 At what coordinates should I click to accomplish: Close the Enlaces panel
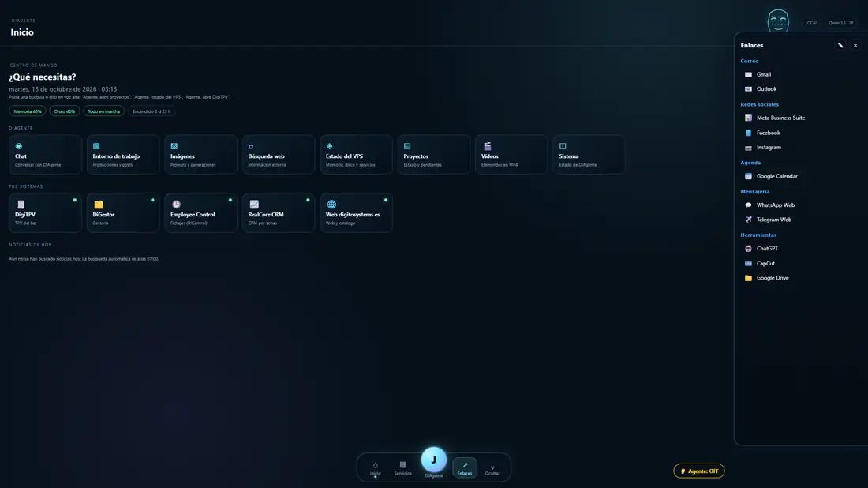click(855, 46)
